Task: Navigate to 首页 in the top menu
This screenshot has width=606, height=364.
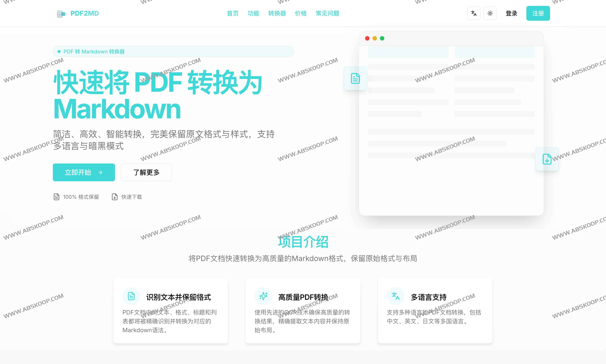Action: tap(232, 13)
